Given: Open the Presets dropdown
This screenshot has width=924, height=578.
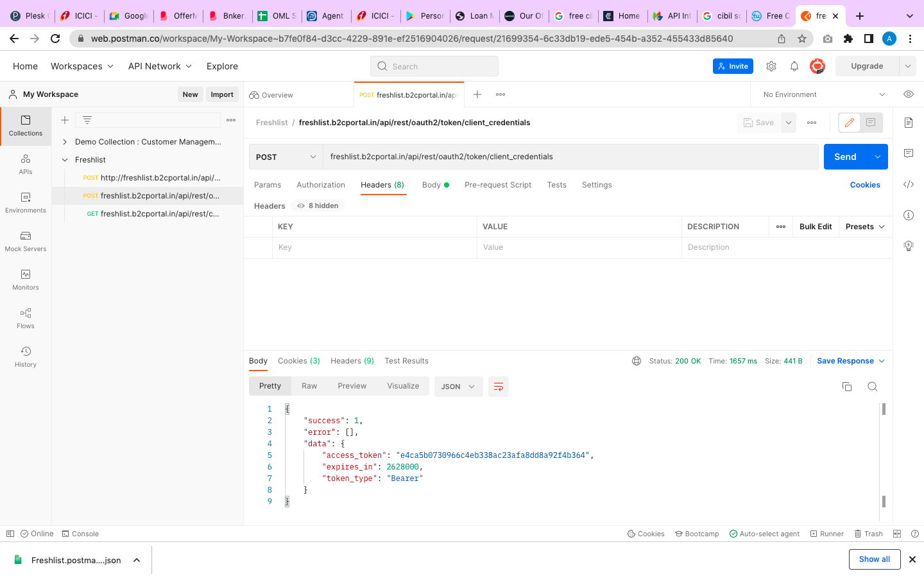Looking at the screenshot, I should (x=865, y=227).
